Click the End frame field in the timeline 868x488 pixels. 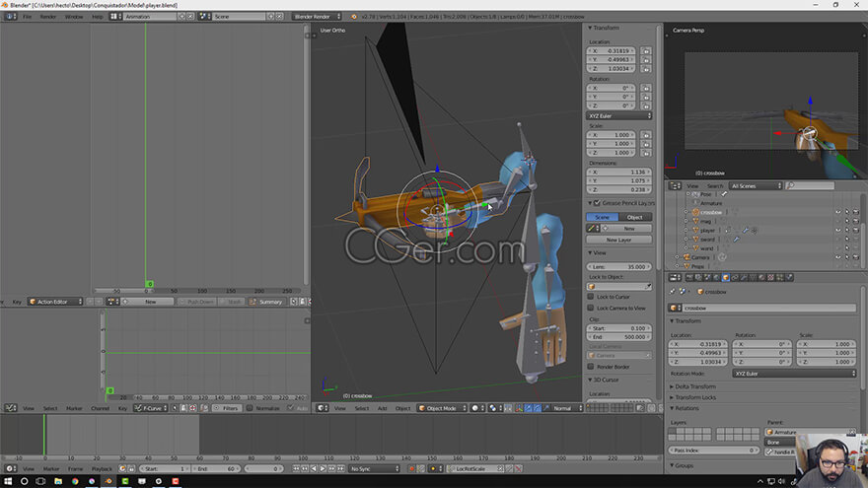(215, 468)
